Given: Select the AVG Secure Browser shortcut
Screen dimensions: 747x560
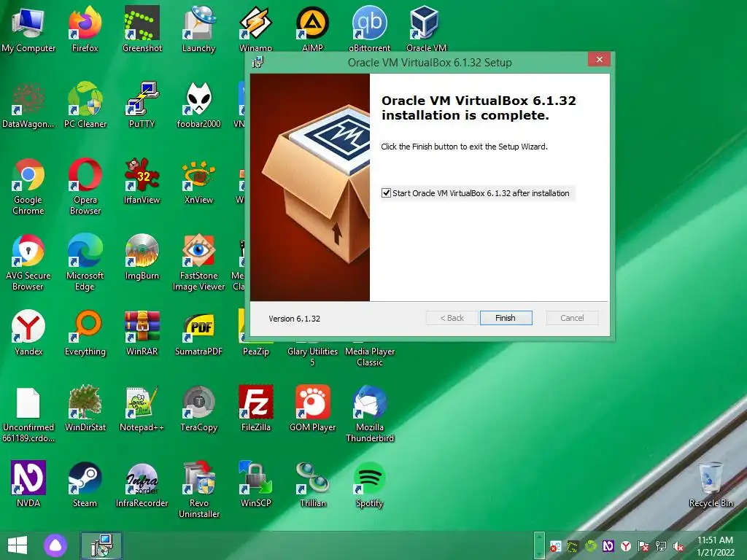Looking at the screenshot, I should (28, 262).
